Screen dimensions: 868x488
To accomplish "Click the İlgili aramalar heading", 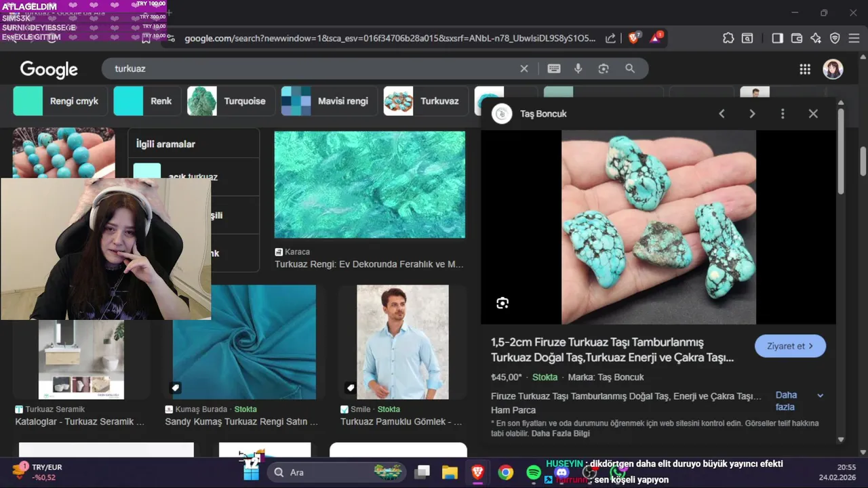I will coord(165,144).
